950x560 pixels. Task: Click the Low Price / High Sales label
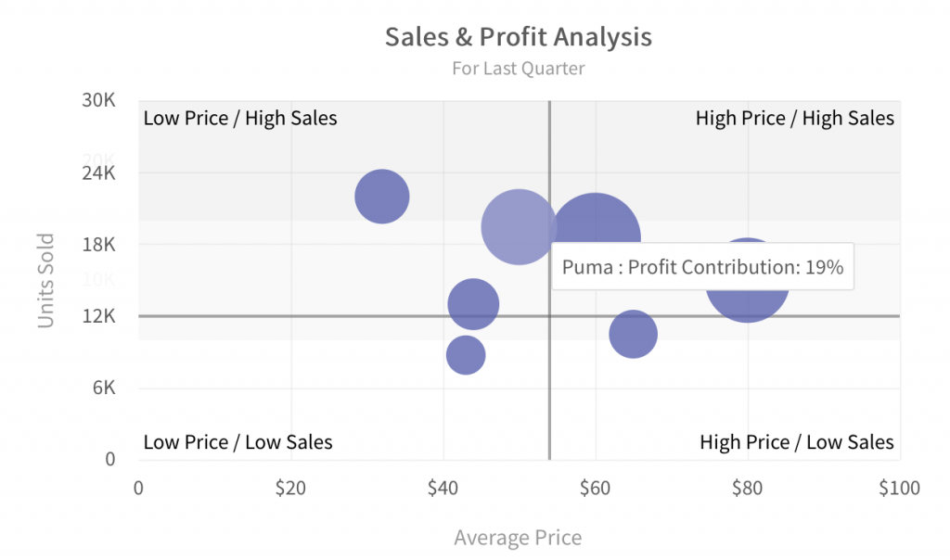tap(240, 118)
